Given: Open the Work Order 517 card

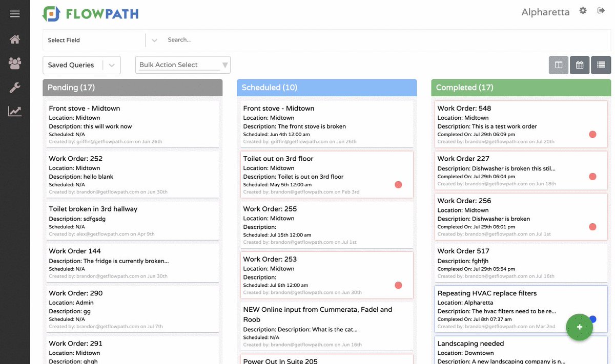Looking at the screenshot, I should click(521, 262).
